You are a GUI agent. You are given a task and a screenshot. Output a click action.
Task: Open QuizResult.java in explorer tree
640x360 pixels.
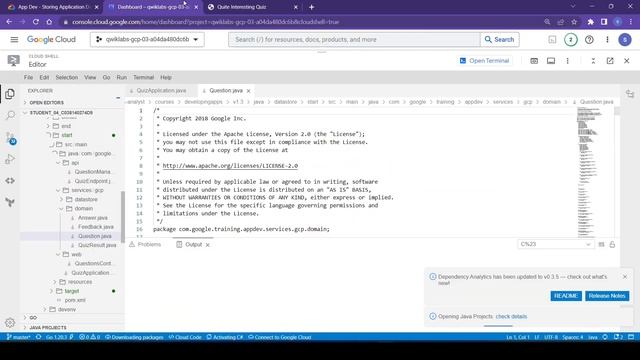click(97, 245)
